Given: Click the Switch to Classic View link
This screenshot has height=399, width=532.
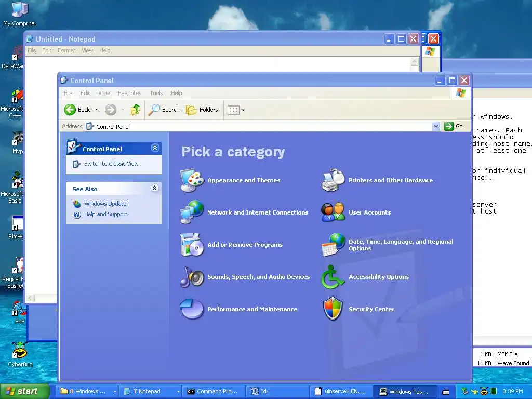Looking at the screenshot, I should click(x=111, y=164).
